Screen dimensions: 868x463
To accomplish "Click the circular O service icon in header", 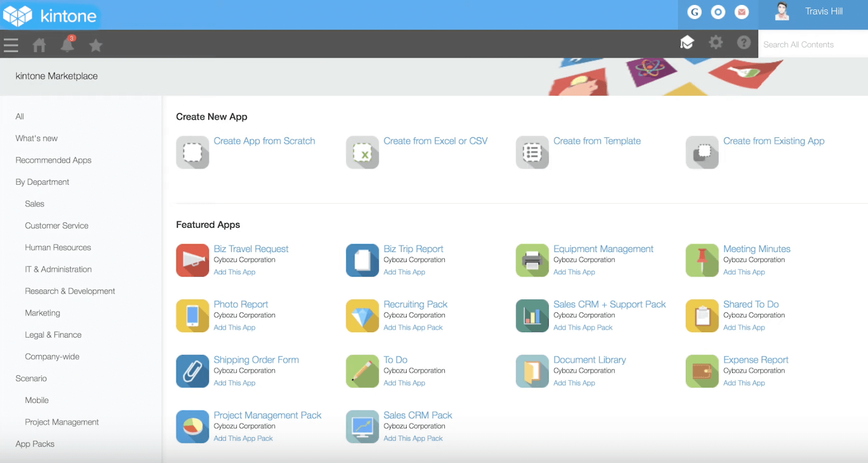I will click(x=718, y=12).
